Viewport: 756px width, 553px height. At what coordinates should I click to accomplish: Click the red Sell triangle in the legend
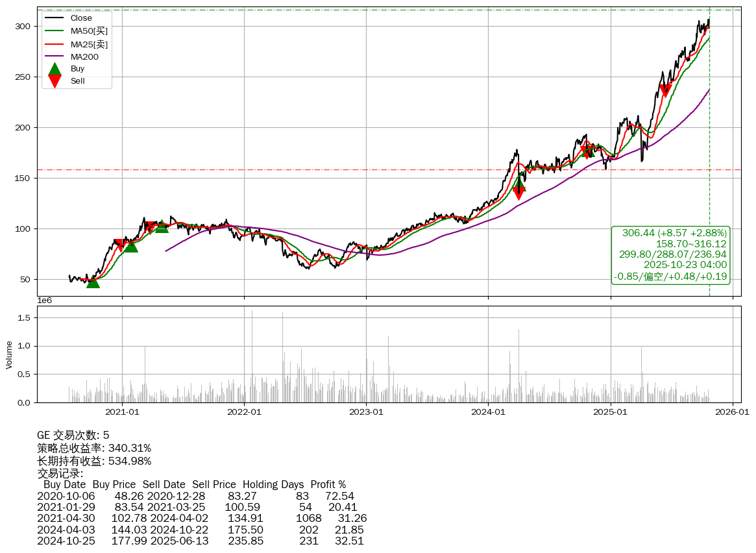pos(55,81)
